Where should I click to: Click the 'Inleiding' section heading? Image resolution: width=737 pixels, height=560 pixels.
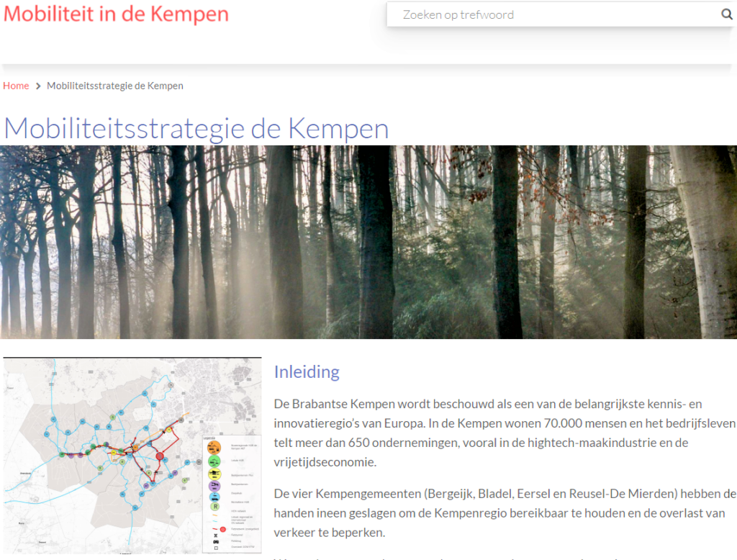coord(306,372)
